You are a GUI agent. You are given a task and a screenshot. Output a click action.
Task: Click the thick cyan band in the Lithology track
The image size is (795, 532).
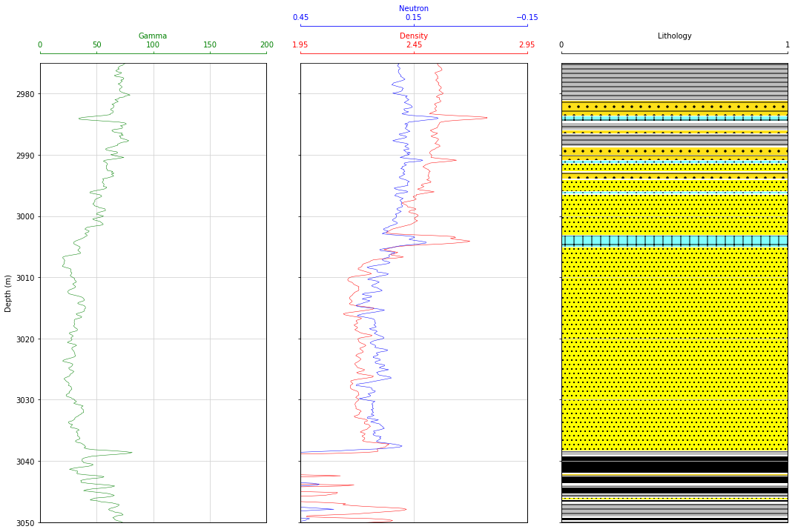tap(674, 241)
